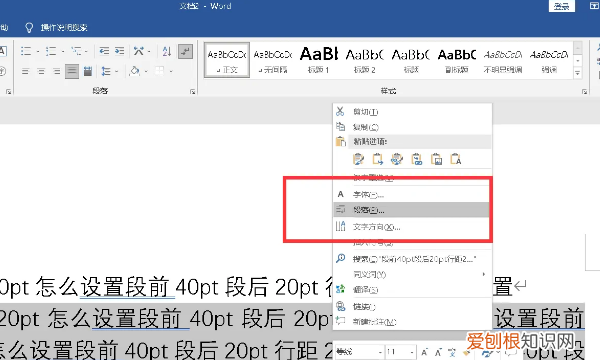Click Increase Indent in the ribbon
This screenshot has width=600, height=360.
pos(120,51)
